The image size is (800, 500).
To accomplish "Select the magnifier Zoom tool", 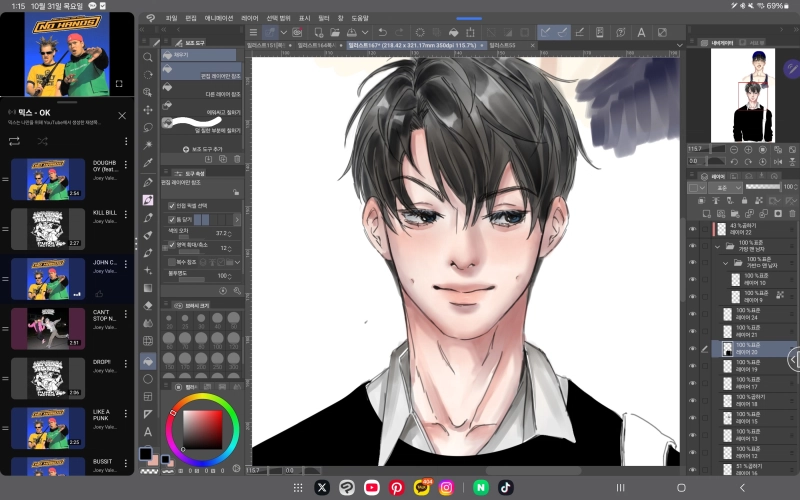I will pyautogui.click(x=148, y=57).
